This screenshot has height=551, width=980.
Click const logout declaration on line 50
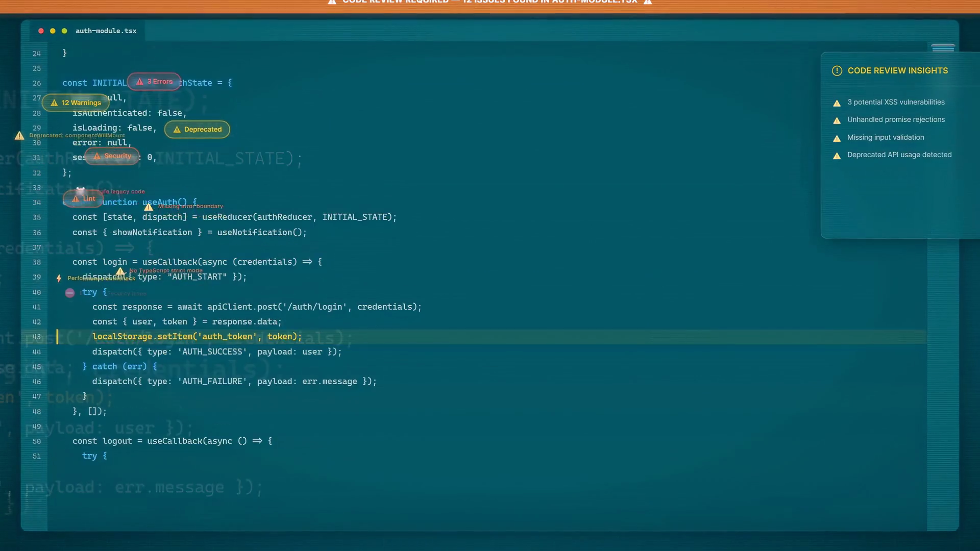(x=172, y=441)
